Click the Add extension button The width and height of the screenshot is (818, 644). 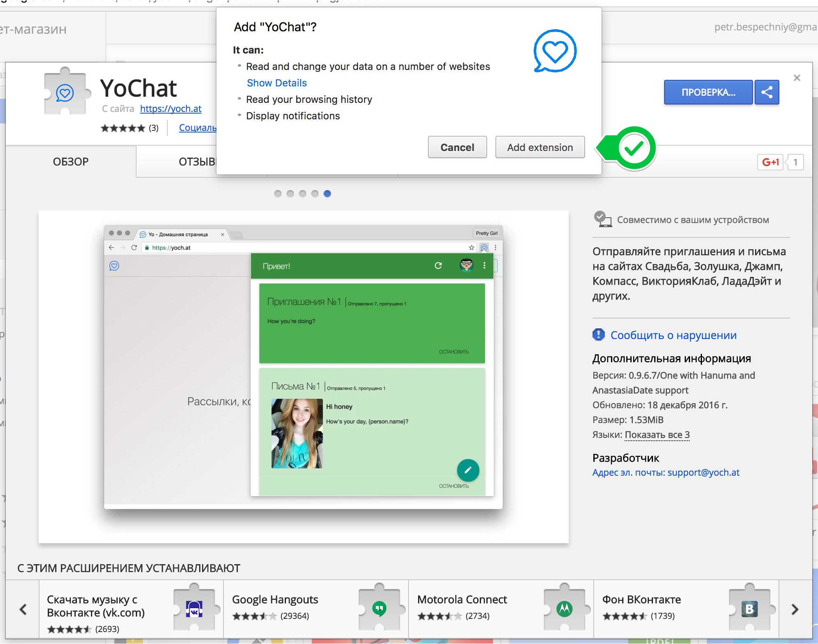click(x=540, y=147)
